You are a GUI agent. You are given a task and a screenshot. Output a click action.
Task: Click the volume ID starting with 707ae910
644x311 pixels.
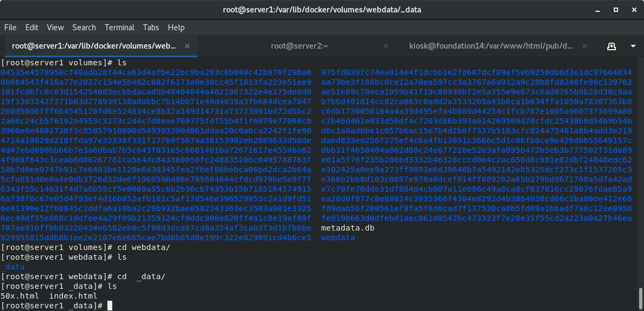click(156, 228)
